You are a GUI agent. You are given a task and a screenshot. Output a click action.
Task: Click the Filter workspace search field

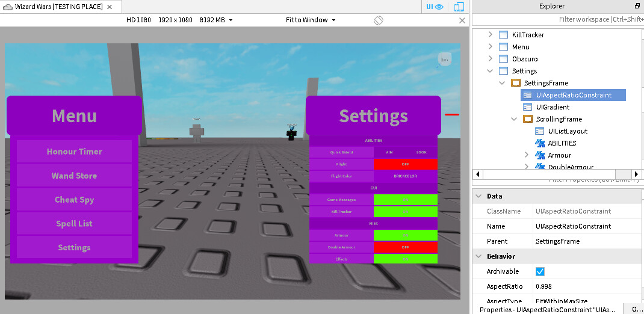click(558, 19)
